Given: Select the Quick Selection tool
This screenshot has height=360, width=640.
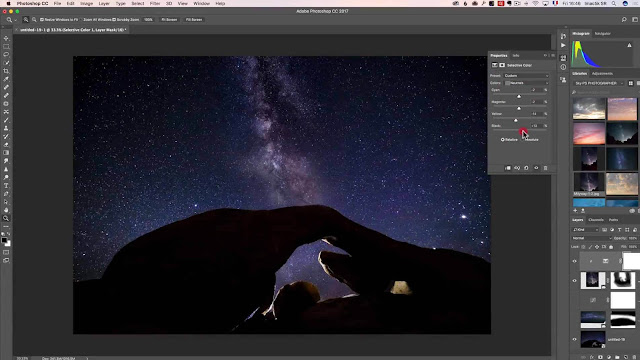Looking at the screenshot, I should pos(6,63).
